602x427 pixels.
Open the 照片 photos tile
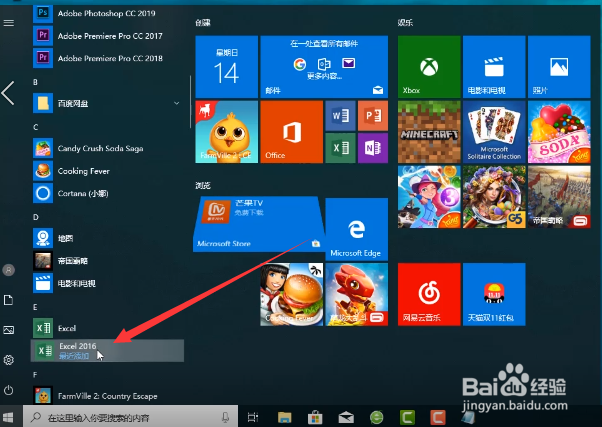tap(559, 67)
